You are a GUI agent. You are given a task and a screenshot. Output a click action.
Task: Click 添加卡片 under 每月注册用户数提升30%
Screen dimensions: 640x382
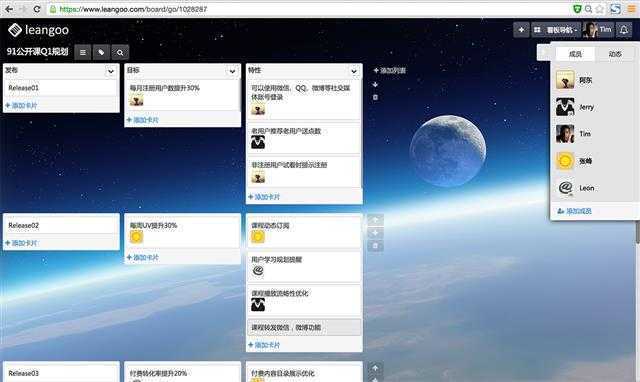[x=142, y=120]
